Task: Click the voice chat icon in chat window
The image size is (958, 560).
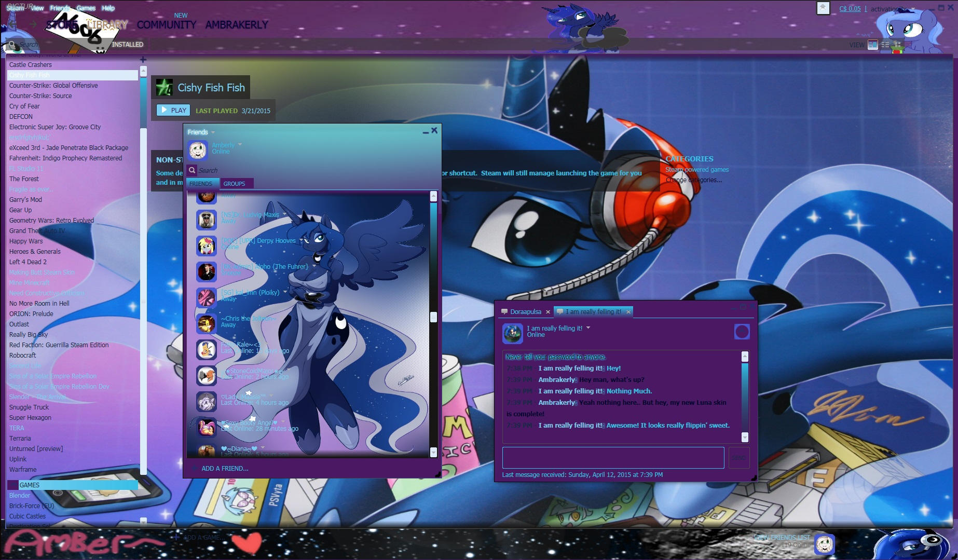Action: (742, 332)
